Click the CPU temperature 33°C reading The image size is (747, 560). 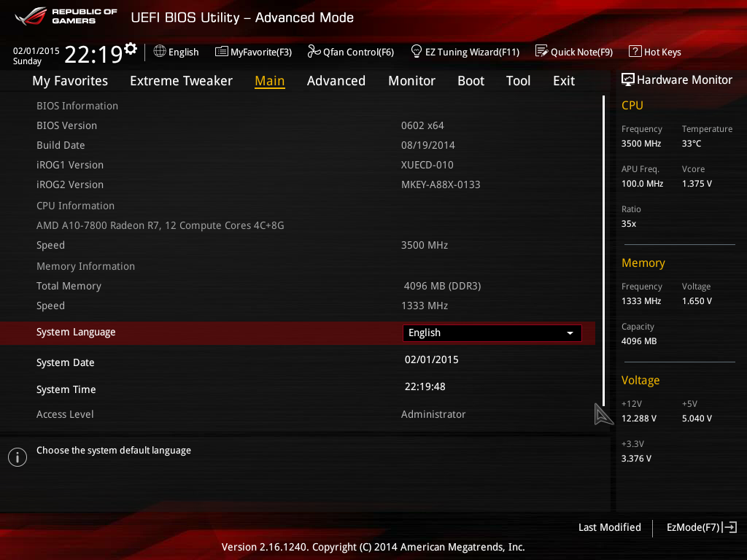[x=692, y=144]
